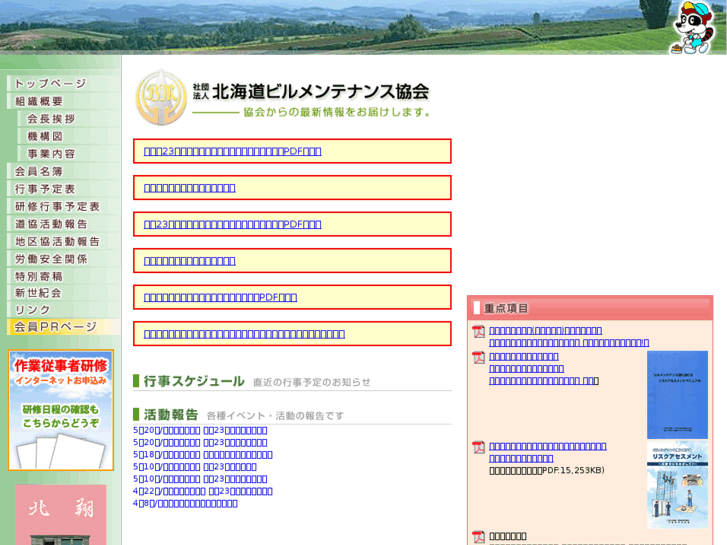727x545 pixels.
Task: Click the 作業従事者研修 internet application banner
Action: coord(61,410)
